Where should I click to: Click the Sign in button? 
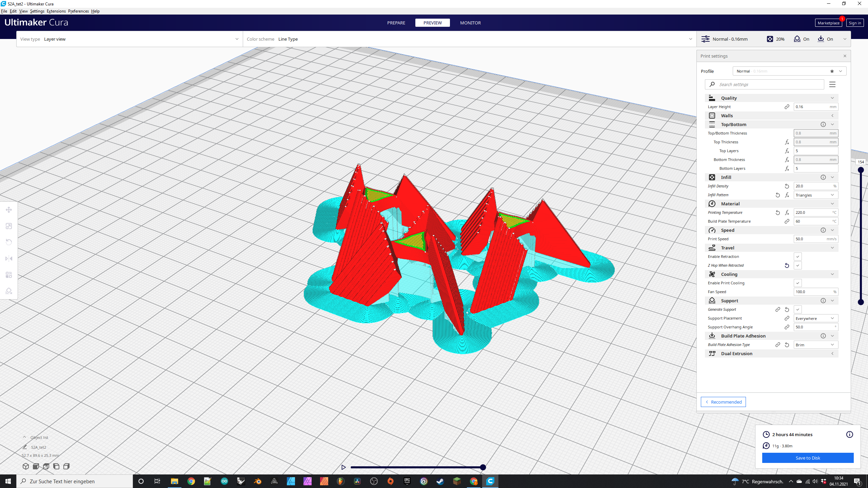(855, 23)
